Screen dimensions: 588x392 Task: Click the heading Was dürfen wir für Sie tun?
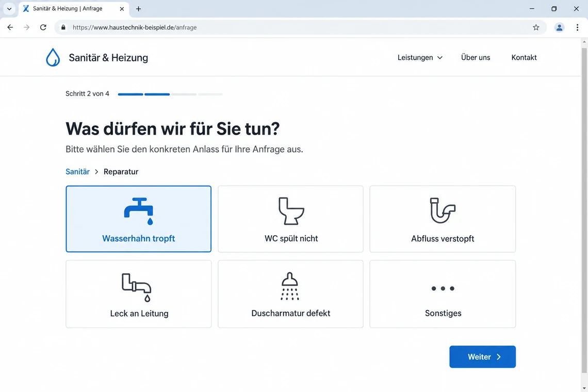(x=172, y=128)
